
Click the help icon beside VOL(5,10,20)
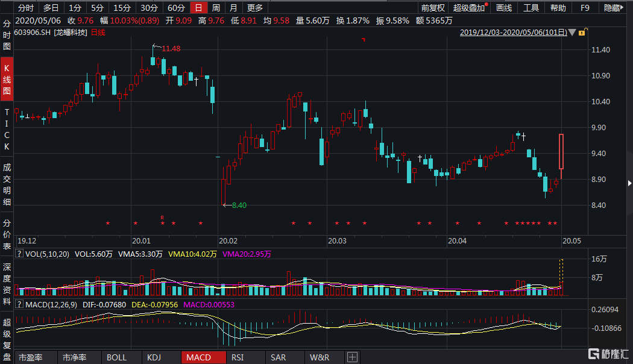coord(19,254)
